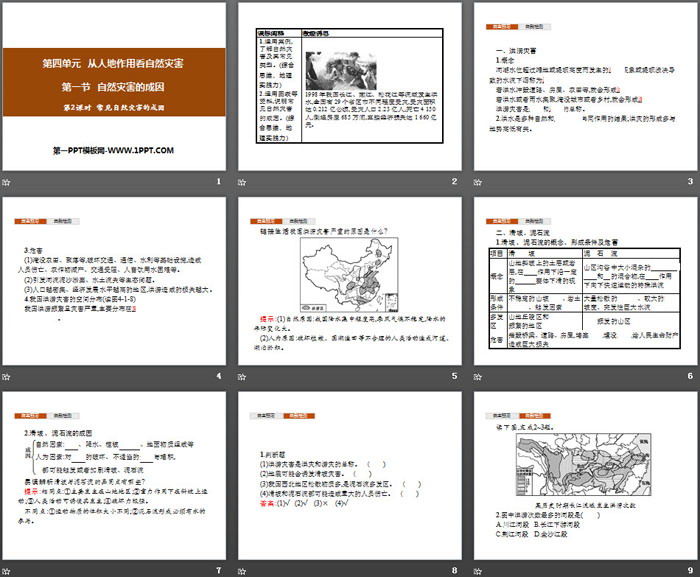
Task: Click slide number 2 label
Action: point(454,181)
